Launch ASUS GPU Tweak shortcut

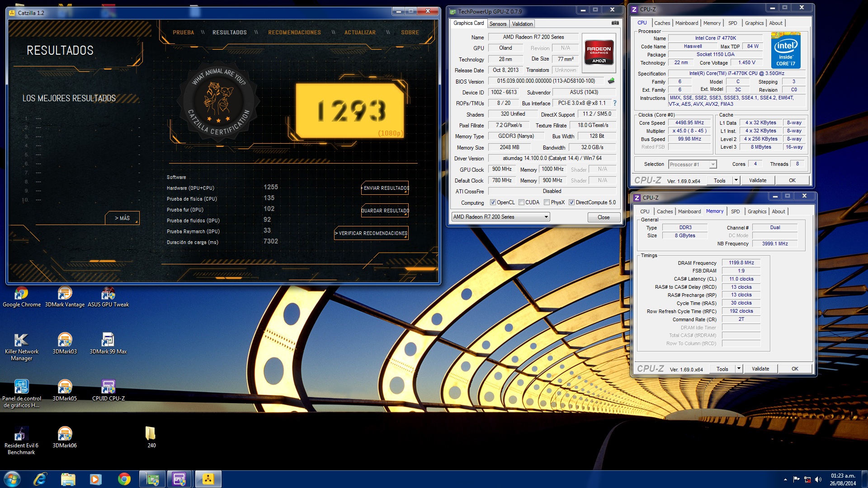(108, 297)
